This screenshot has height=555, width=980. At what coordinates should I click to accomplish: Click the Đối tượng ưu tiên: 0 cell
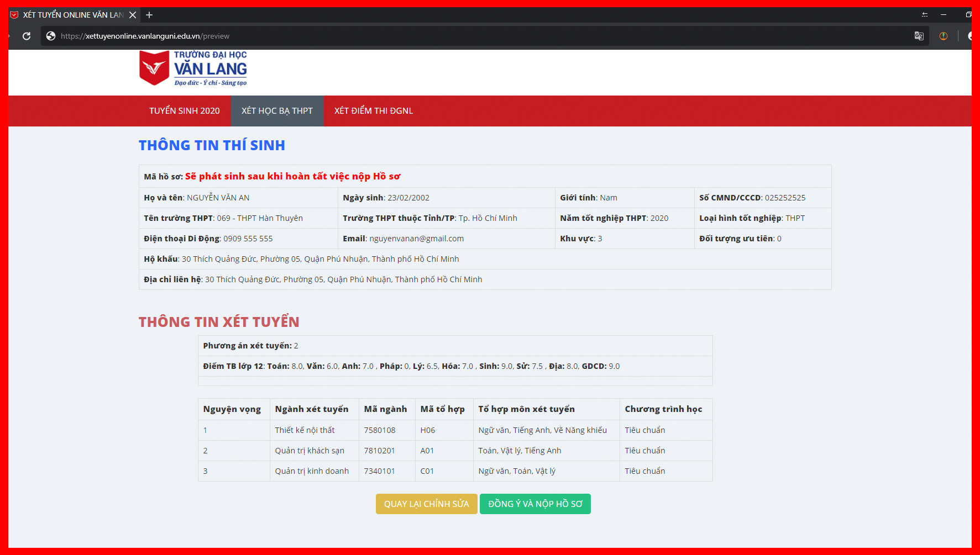[x=763, y=239]
